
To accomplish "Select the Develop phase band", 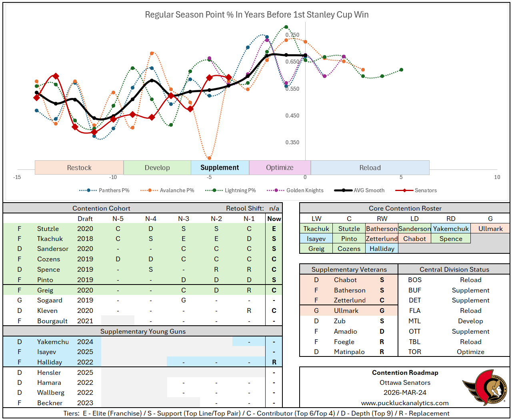I will pos(157,168).
